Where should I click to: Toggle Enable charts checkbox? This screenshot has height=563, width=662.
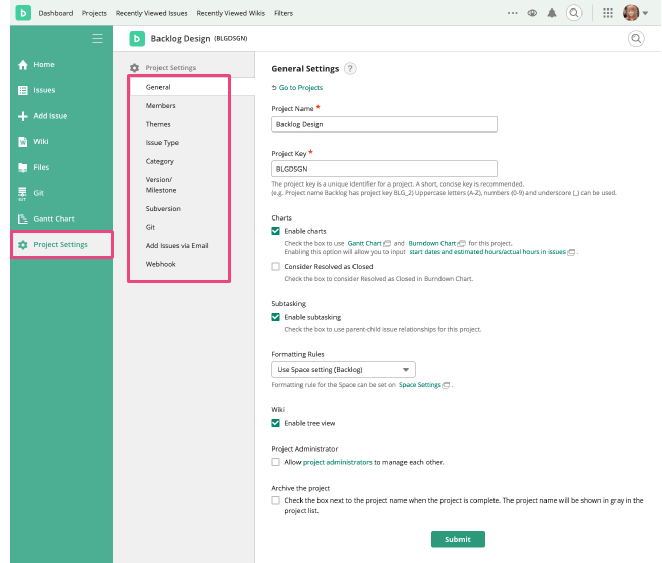[275, 231]
